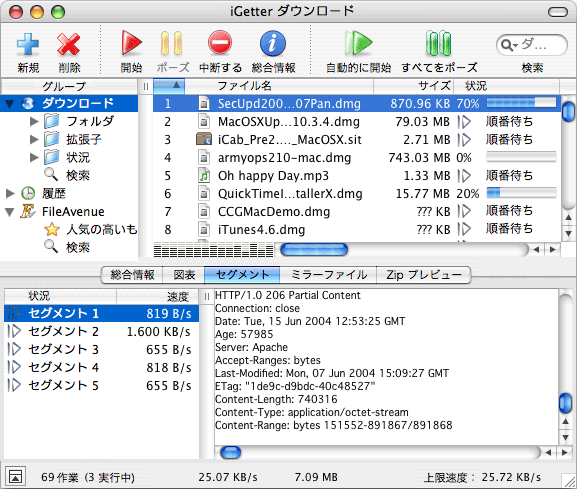Click 自動的に開始 green play icon
This screenshot has height=489, width=577.
click(358, 43)
